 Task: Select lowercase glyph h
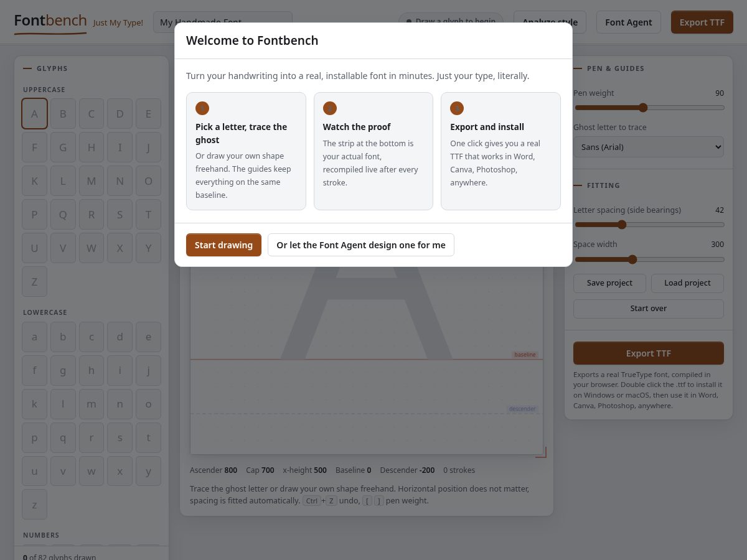tap(92, 371)
